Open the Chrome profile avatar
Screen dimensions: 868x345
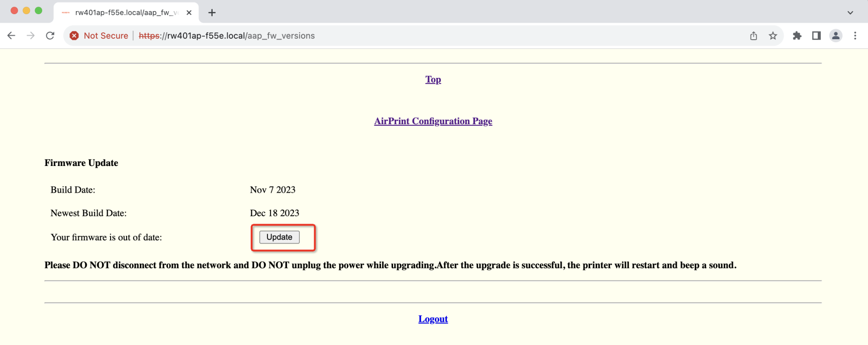click(x=836, y=36)
